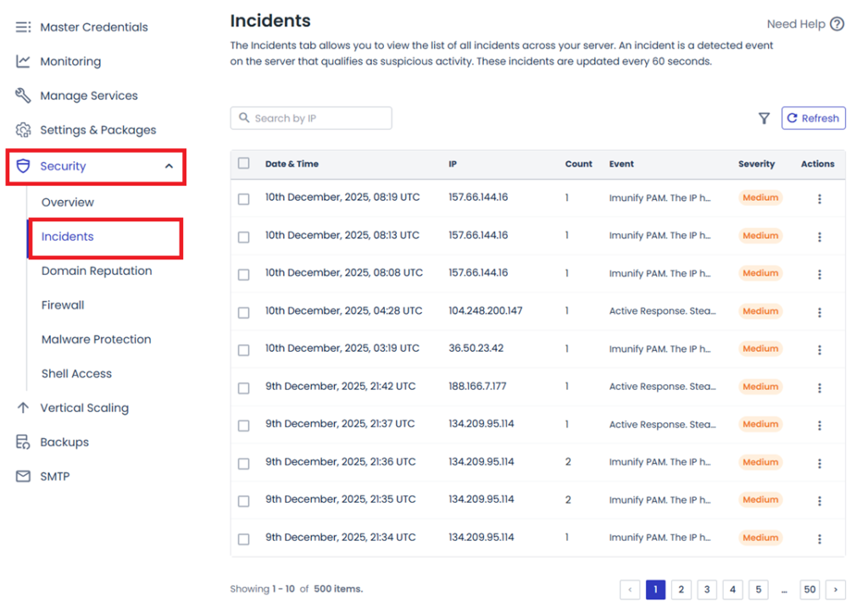Open Monitoring from the sidebar
The height and width of the screenshot is (613, 868).
[x=70, y=61]
